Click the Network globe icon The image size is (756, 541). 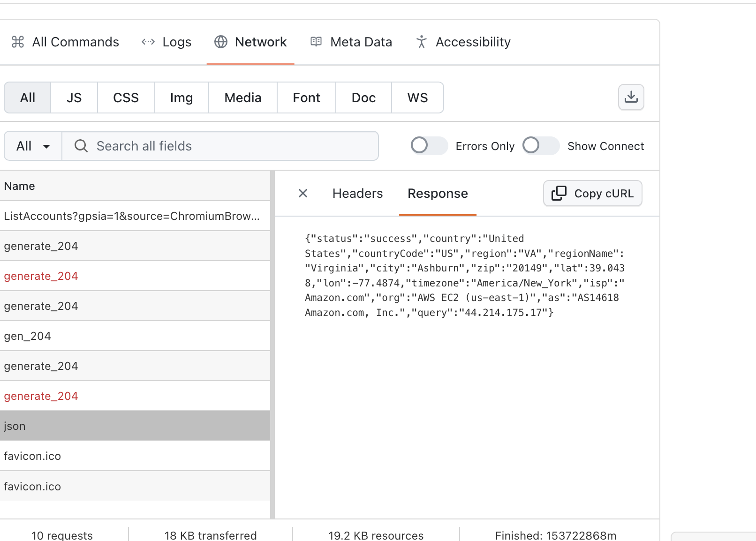221,42
